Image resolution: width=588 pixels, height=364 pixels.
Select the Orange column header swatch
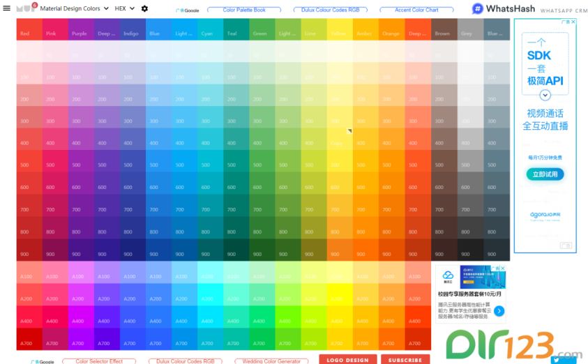(x=392, y=29)
